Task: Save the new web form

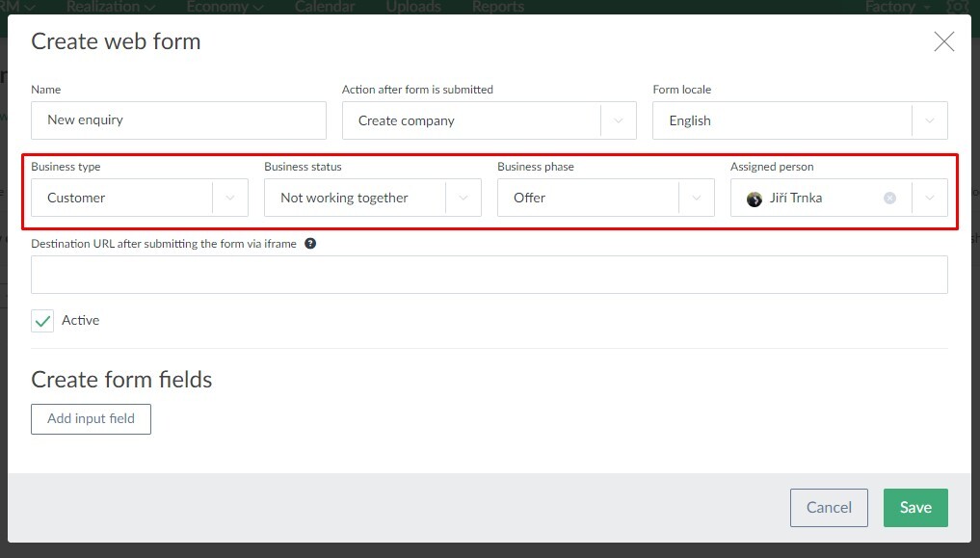Action: point(914,508)
